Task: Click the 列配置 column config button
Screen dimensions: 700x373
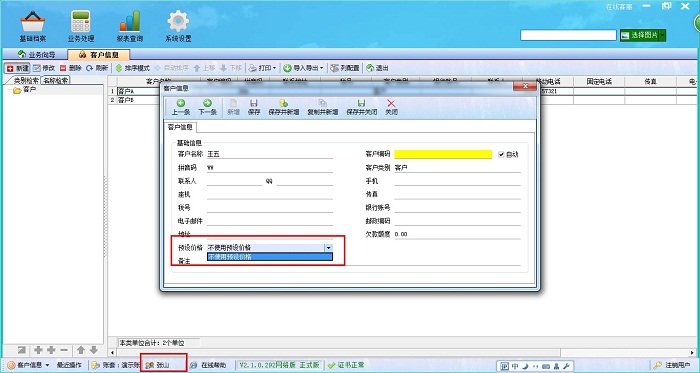Action: click(345, 68)
